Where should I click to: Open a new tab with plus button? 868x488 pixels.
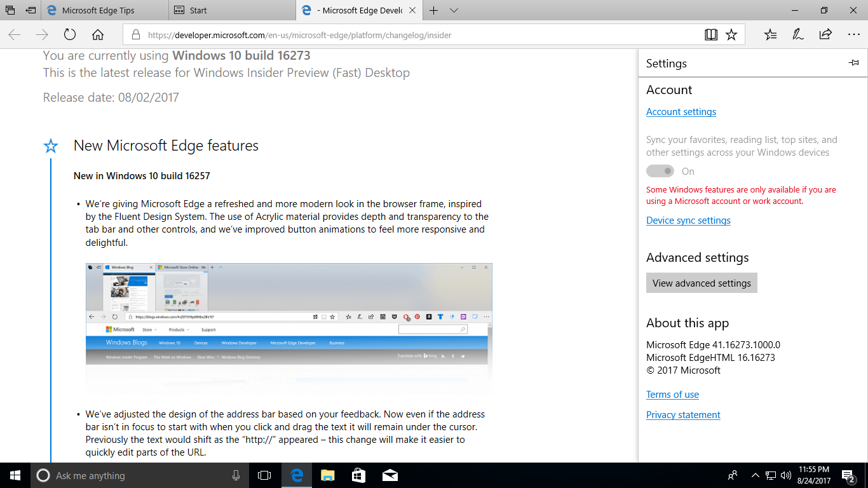(x=434, y=10)
